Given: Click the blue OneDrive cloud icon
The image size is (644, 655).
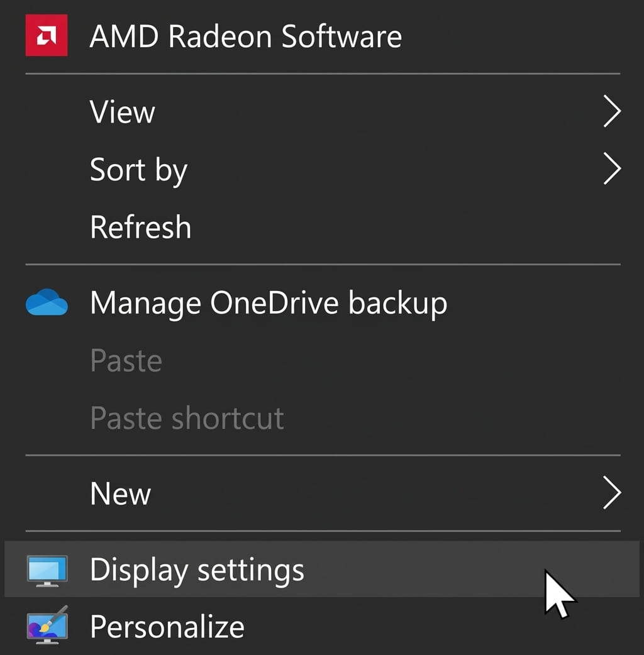Looking at the screenshot, I should click(x=47, y=302).
